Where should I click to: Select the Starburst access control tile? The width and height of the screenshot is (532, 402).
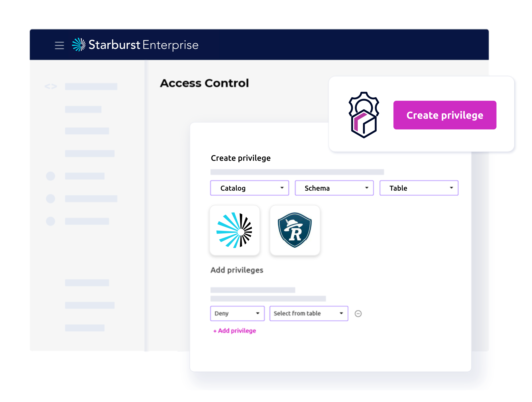pyautogui.click(x=234, y=230)
